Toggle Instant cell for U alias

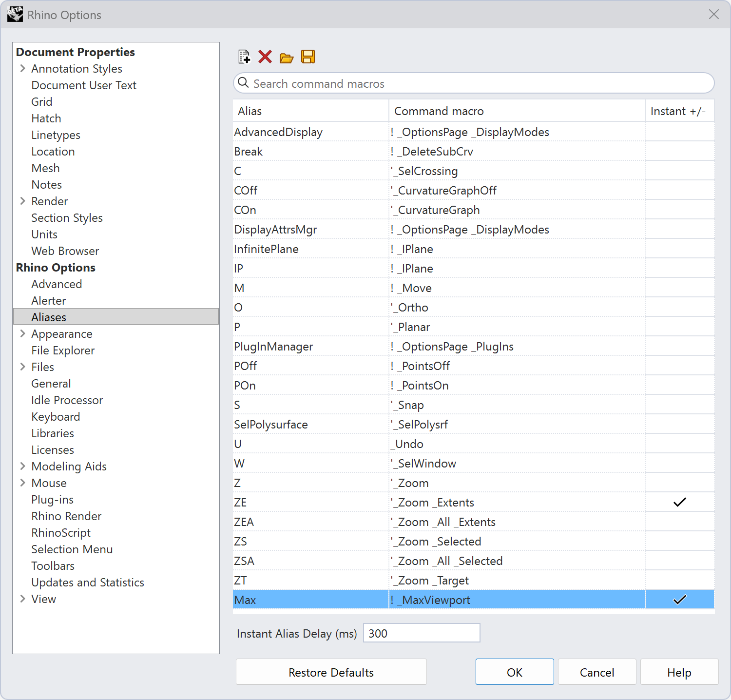680,444
